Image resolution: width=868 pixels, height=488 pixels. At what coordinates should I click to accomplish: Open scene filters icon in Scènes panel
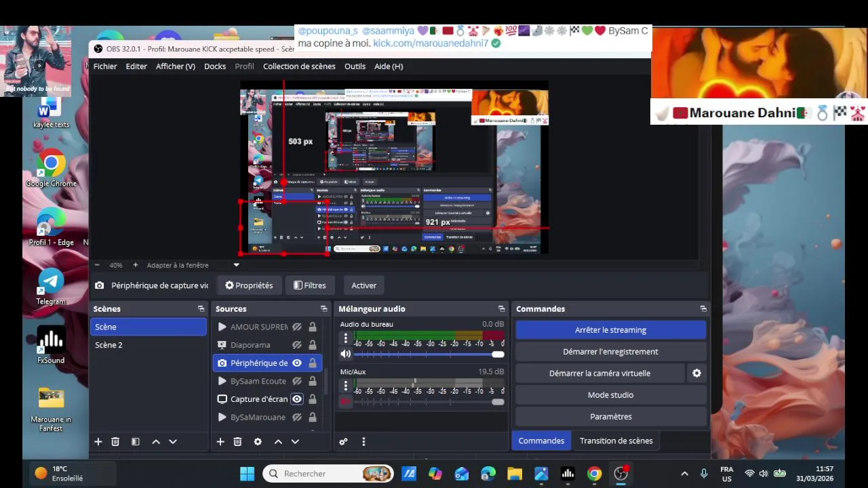[x=135, y=441]
